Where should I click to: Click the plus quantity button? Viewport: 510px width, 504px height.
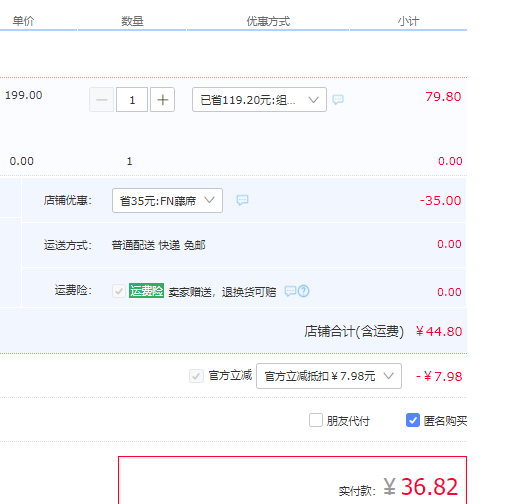point(162,100)
